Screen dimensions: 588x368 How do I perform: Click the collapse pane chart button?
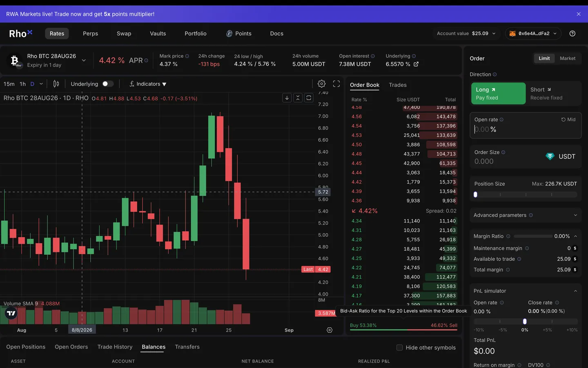coord(298,98)
